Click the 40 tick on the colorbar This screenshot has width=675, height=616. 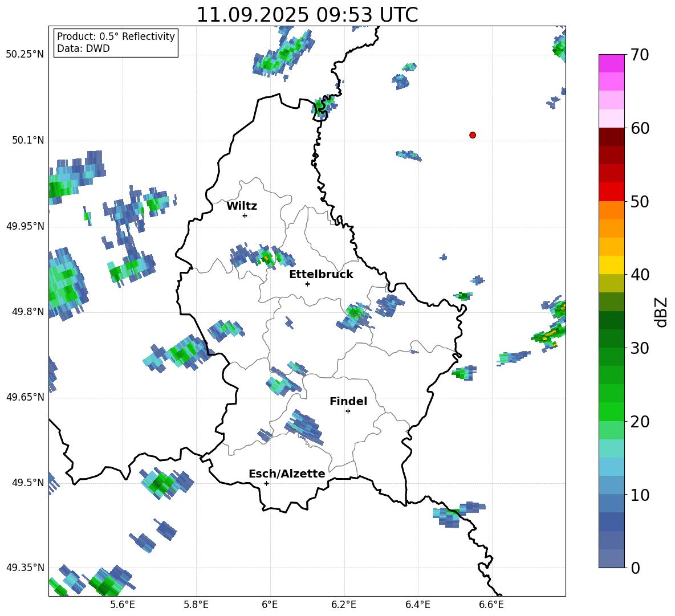tap(640, 275)
